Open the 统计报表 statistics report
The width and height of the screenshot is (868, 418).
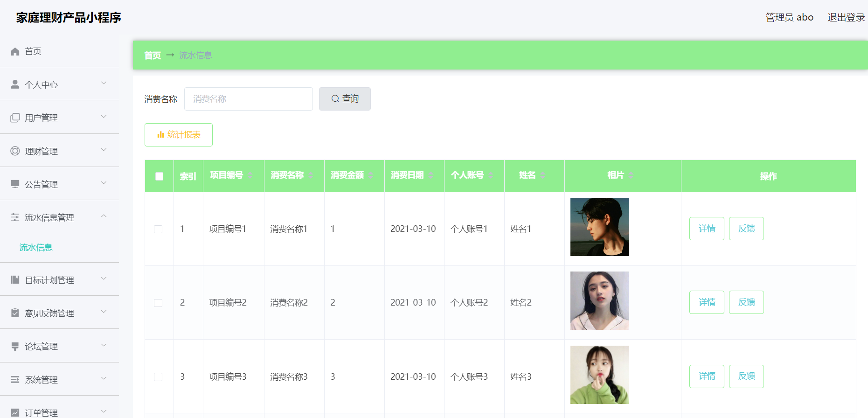pos(179,135)
